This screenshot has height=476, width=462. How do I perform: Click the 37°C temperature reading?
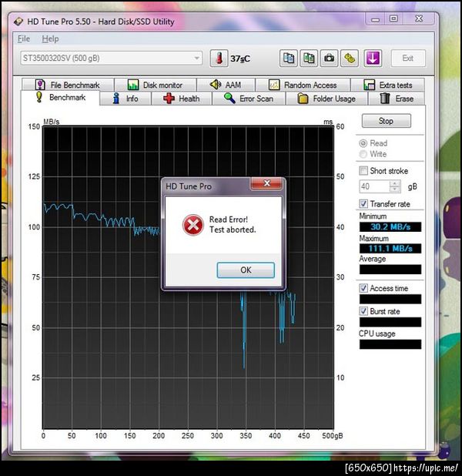240,59
